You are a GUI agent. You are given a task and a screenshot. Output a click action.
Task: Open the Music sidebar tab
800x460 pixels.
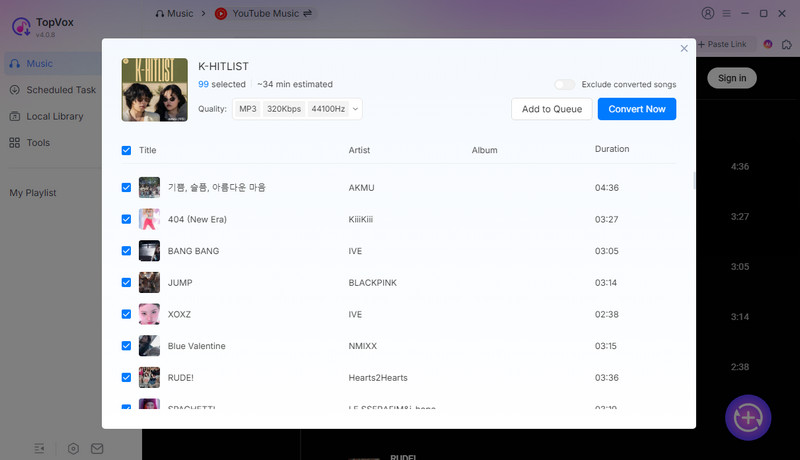pos(53,64)
